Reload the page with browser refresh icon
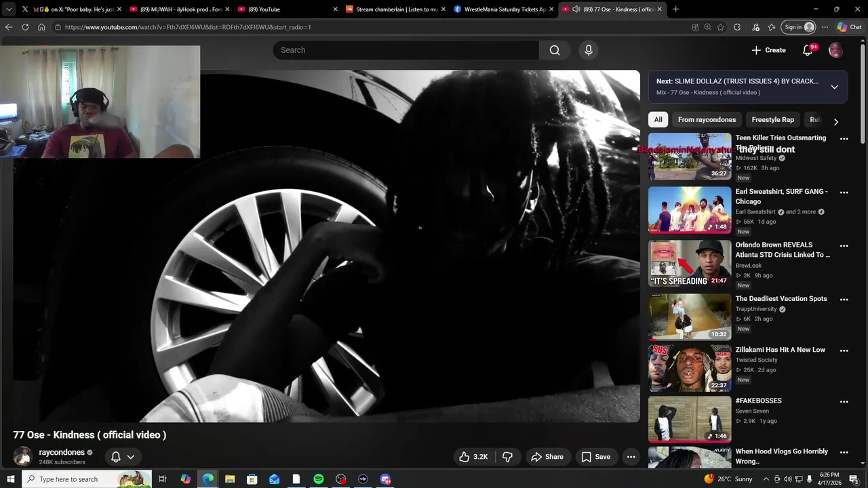The image size is (868, 488). 25,27
